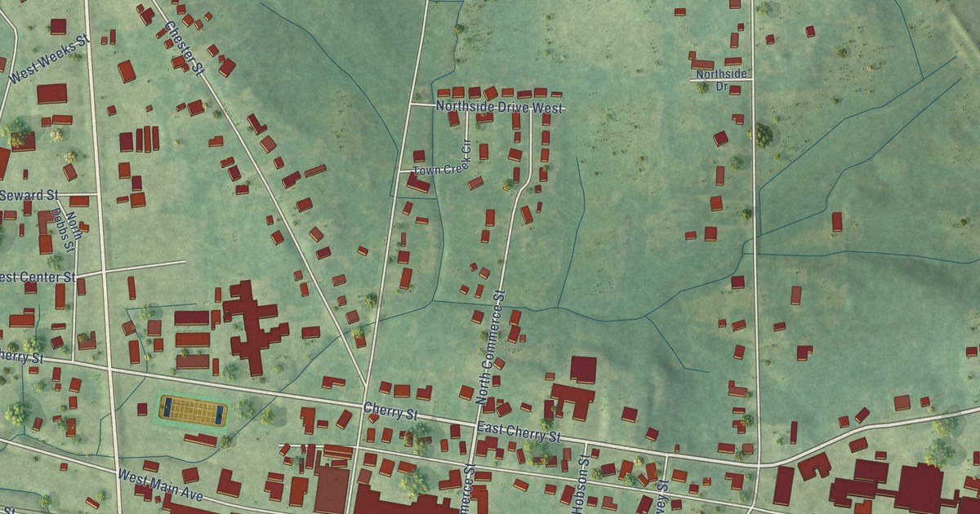Click the Northside Drive West label

500,107
